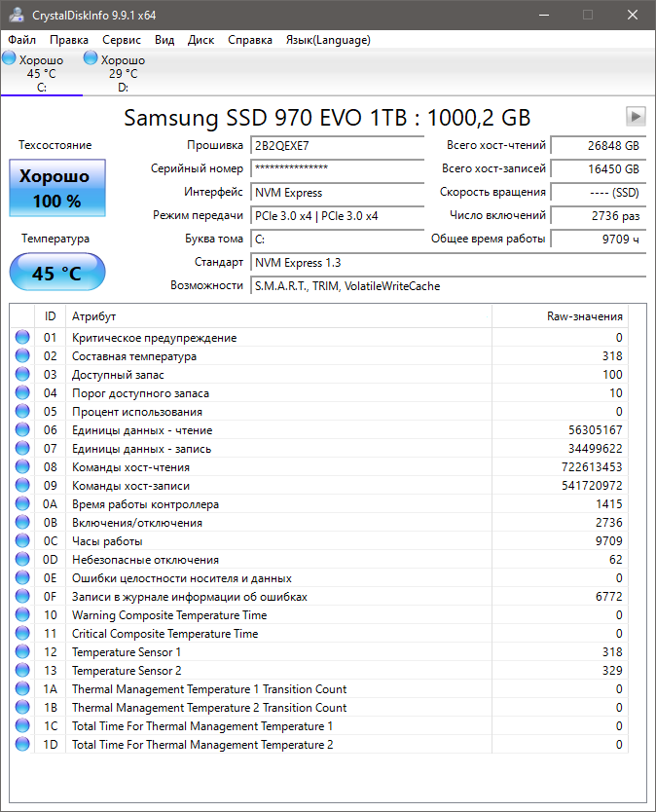
Task: Click status icon of Temperature Sensor 2 row
Action: (x=22, y=670)
